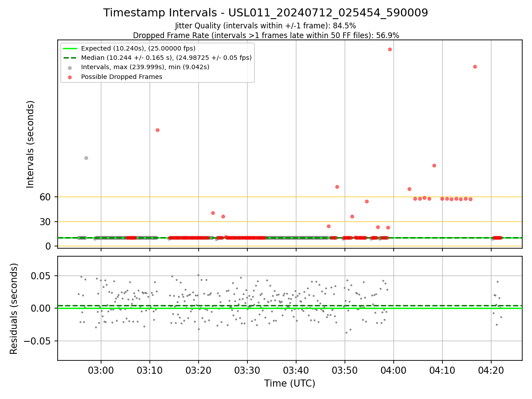
Task: Click the x-axis tick label '04:20'
Action: (491, 370)
